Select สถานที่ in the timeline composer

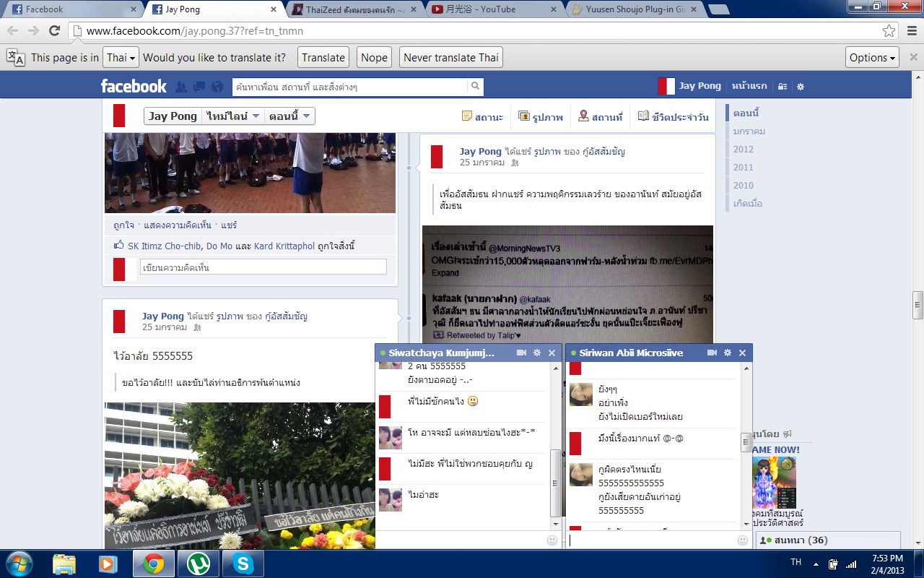tap(601, 117)
